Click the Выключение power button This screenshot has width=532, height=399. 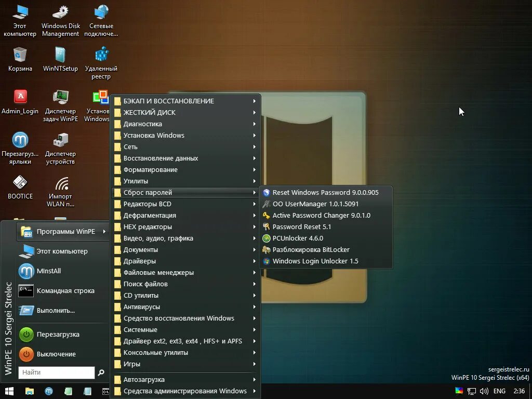point(63,354)
